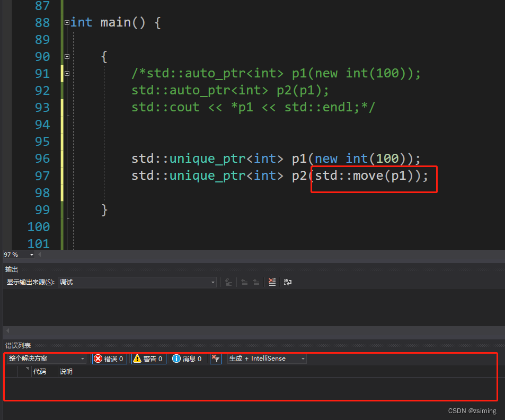Image resolution: width=505 pixels, height=420 pixels.
Task: Click the output pane scroll left arrow
Action: click(x=8, y=330)
